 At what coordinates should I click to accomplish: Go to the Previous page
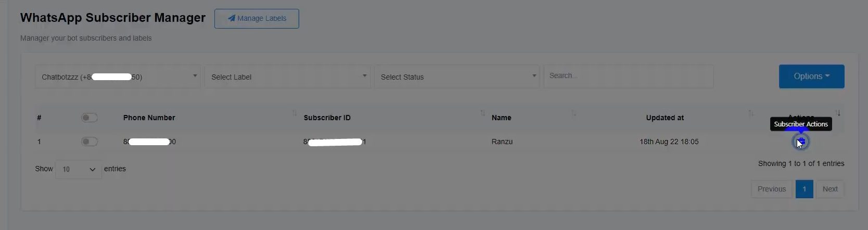click(771, 189)
